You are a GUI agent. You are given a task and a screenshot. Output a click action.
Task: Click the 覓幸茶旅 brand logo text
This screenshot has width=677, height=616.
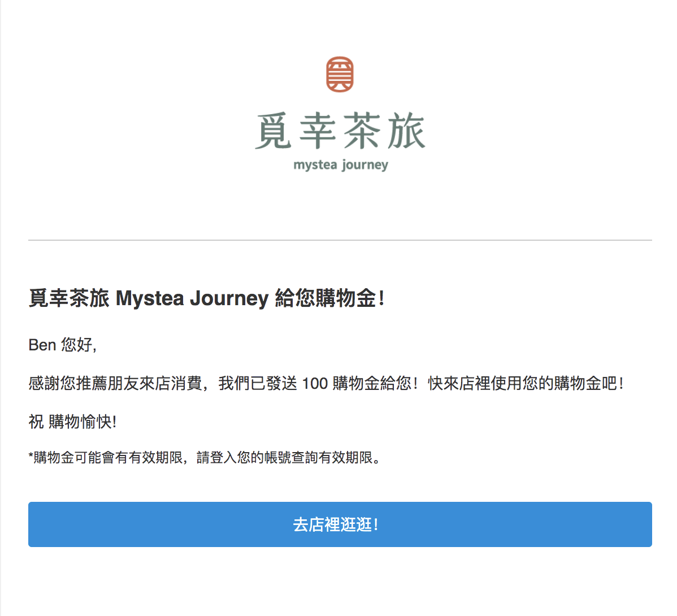(x=340, y=131)
